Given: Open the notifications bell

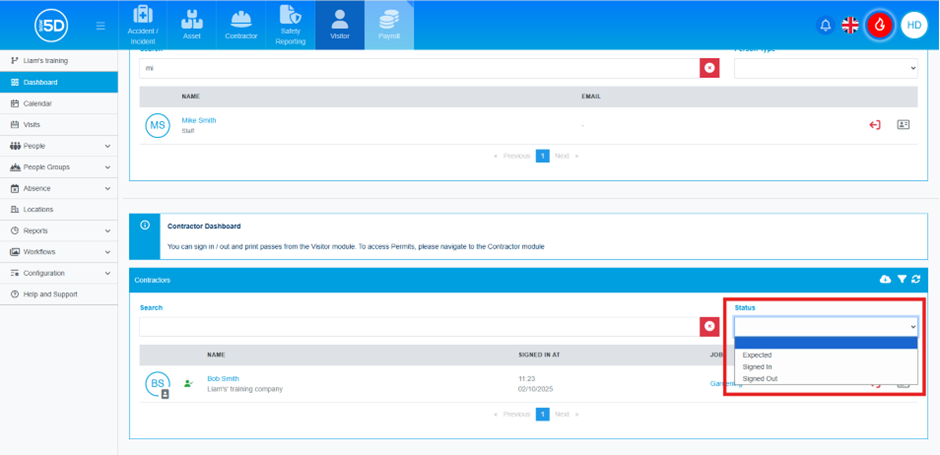Looking at the screenshot, I should [825, 26].
